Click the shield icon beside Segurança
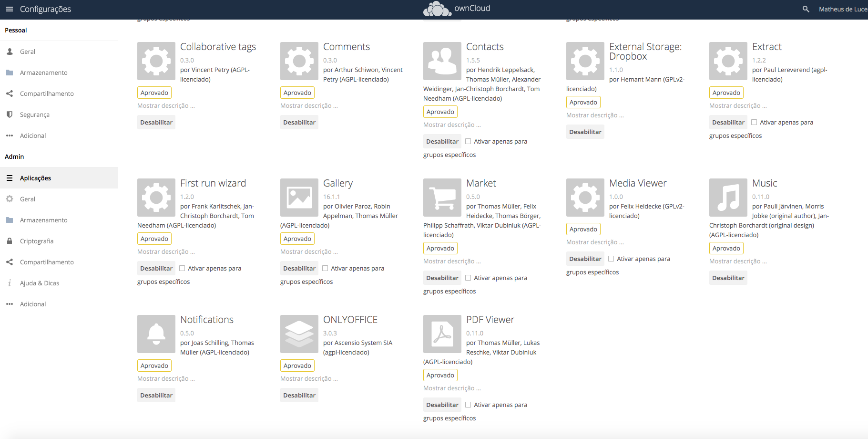The height and width of the screenshot is (439, 868). [x=10, y=115]
